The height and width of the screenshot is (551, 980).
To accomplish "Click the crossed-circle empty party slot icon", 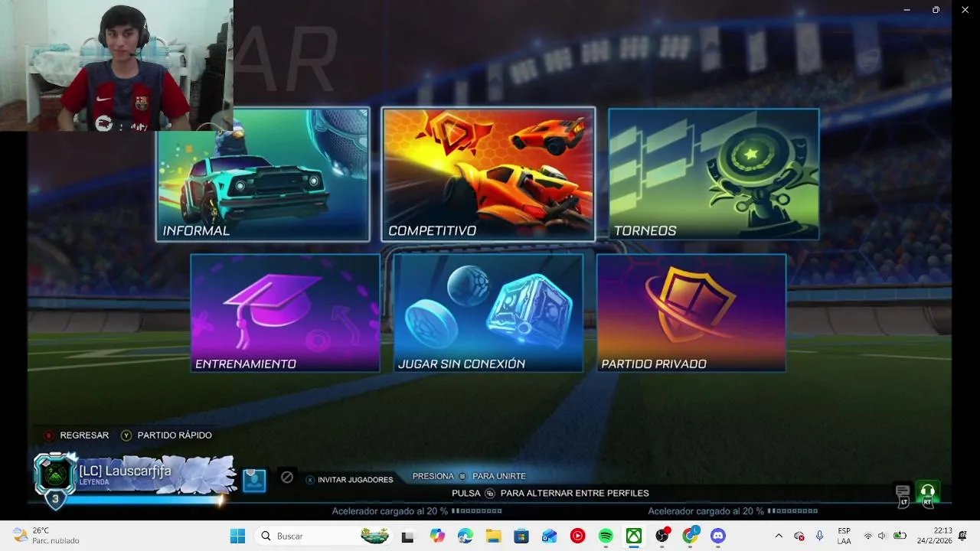I will click(x=287, y=477).
